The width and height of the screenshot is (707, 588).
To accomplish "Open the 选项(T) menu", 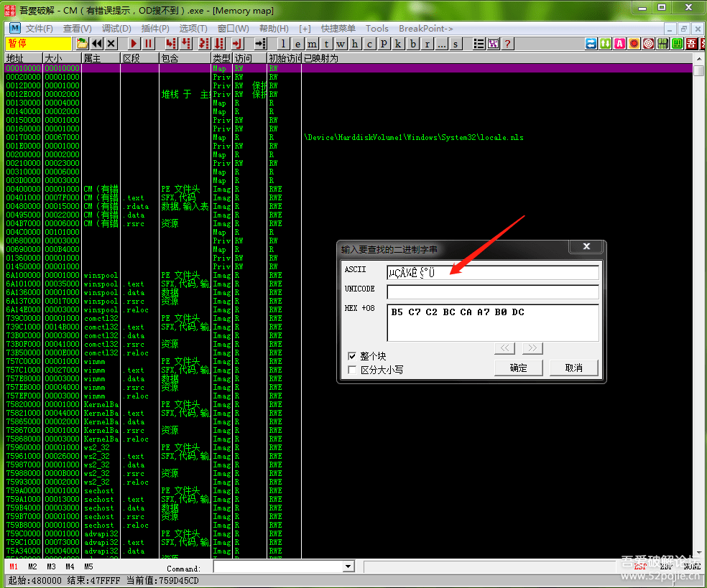I will (193, 29).
